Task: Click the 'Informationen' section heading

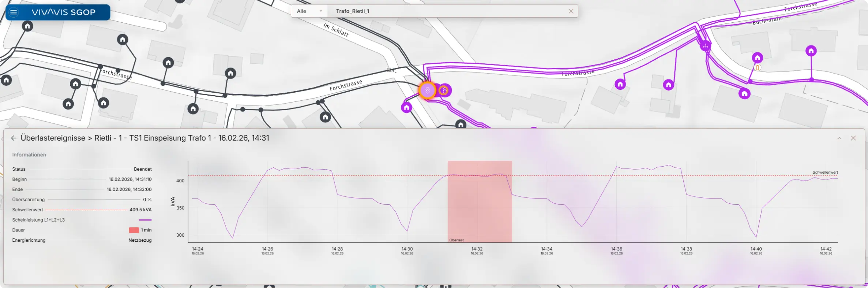Action: click(29, 155)
